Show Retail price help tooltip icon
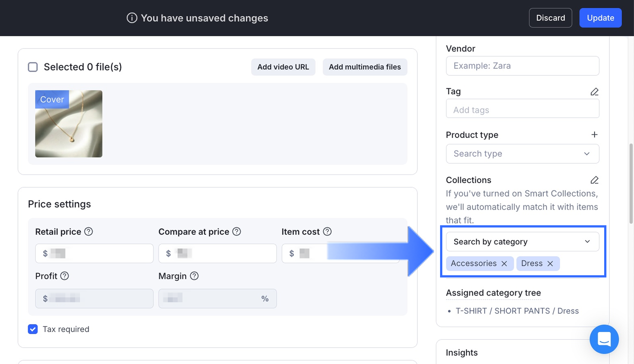Screen dimensions: 634x364 88,232
